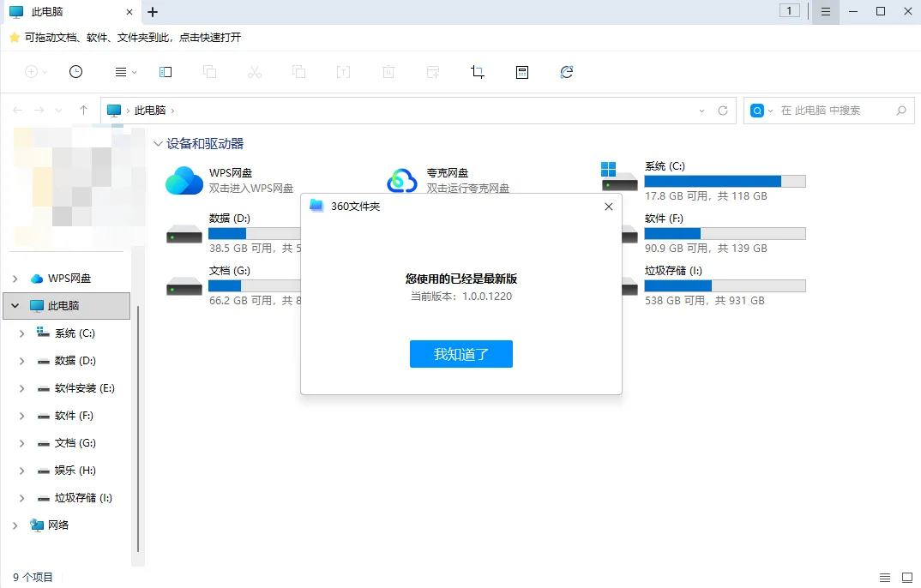Screen dimensions: 921x588
Task: Switch to details list view icon
Action: pyautogui.click(x=885, y=578)
